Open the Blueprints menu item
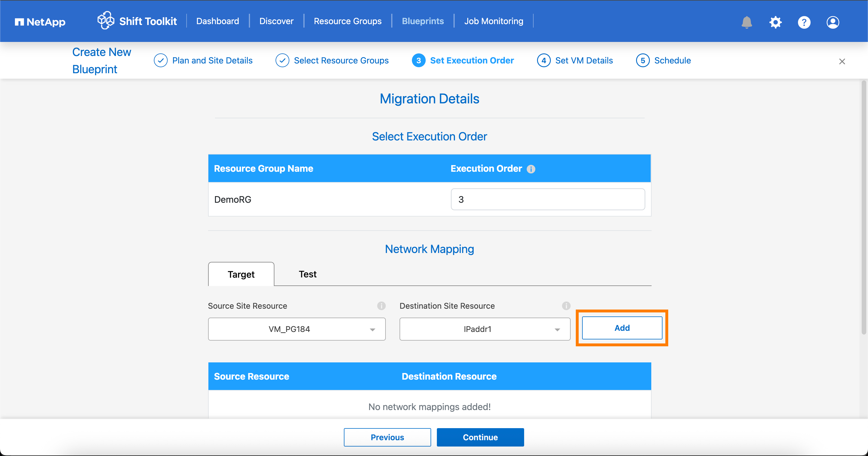868x456 pixels. tap(423, 21)
